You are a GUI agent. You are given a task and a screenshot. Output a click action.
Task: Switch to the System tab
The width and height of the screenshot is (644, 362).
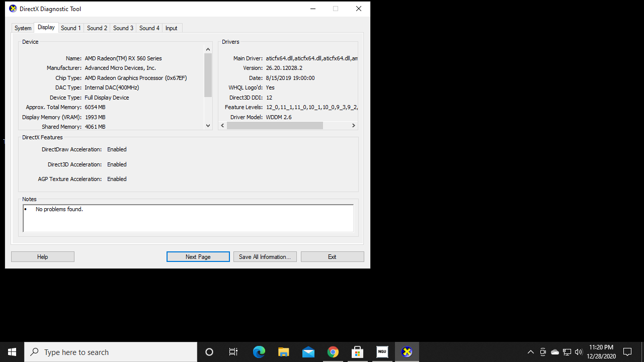click(x=23, y=28)
